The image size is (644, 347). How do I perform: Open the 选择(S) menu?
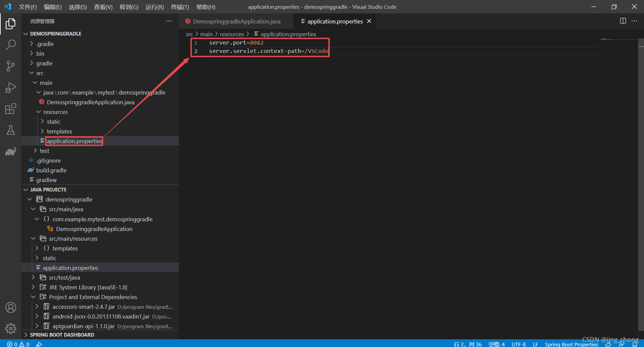point(78,7)
